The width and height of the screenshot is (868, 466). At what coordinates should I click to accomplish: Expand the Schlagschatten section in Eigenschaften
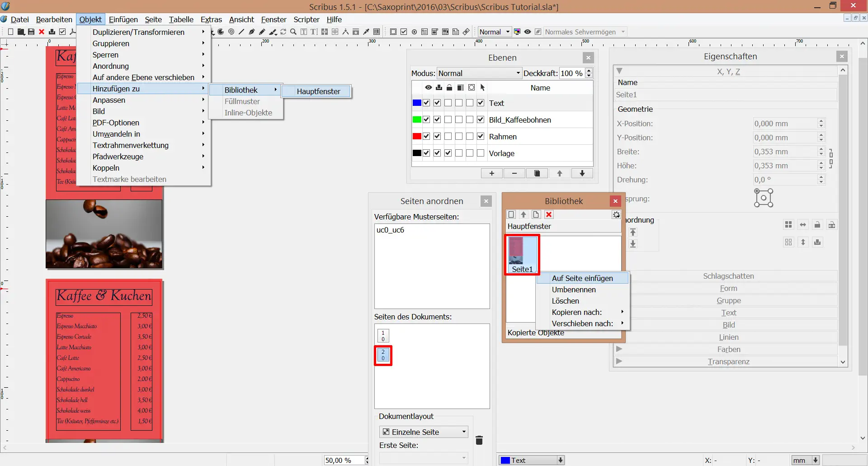(728, 276)
